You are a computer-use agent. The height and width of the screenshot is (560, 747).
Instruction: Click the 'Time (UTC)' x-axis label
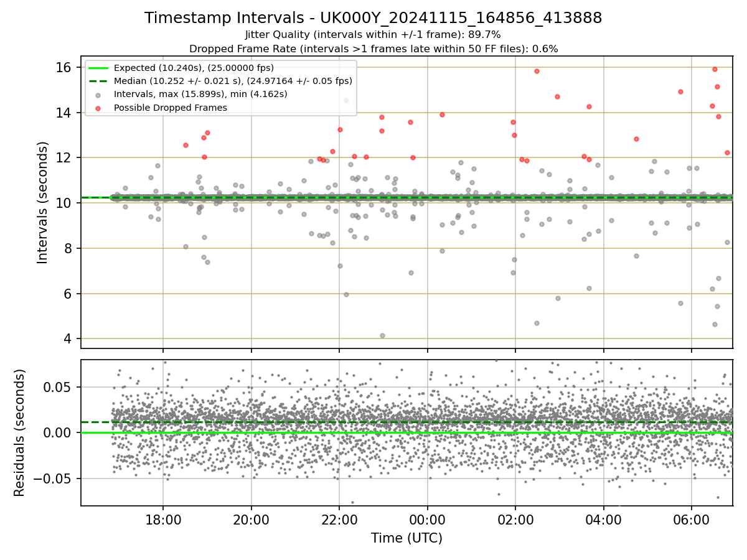[406, 538]
